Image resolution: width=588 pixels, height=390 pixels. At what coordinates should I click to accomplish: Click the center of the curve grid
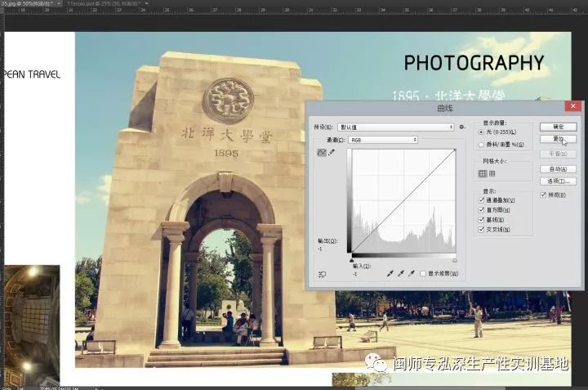point(403,201)
